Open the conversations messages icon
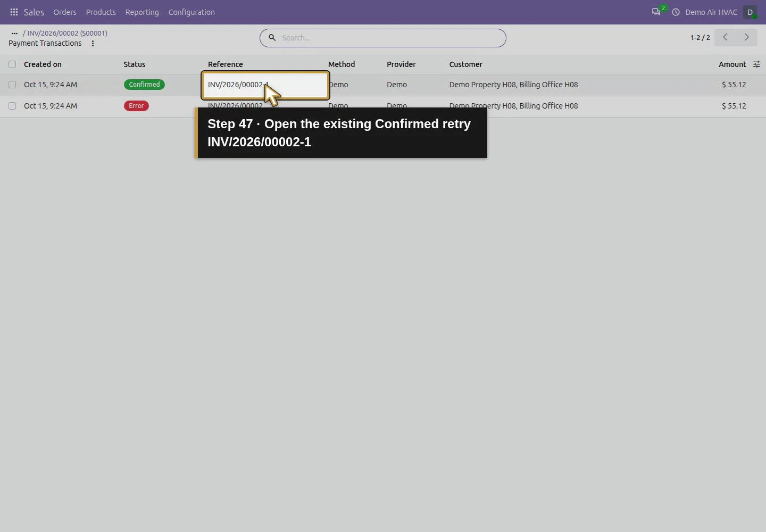 click(x=656, y=12)
